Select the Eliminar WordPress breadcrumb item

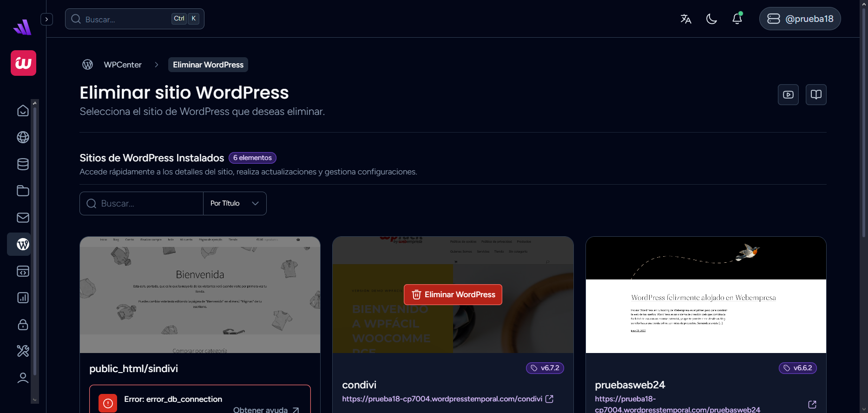[x=208, y=65]
